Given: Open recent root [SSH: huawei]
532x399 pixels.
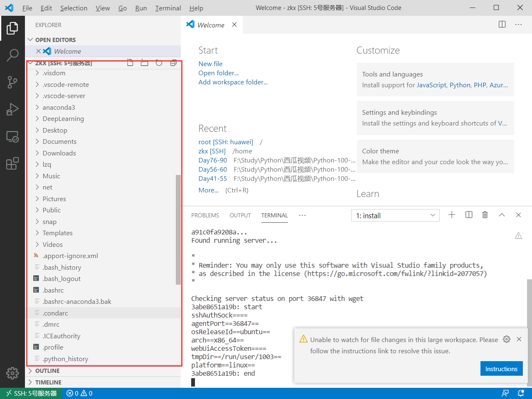Looking at the screenshot, I should tap(226, 142).
